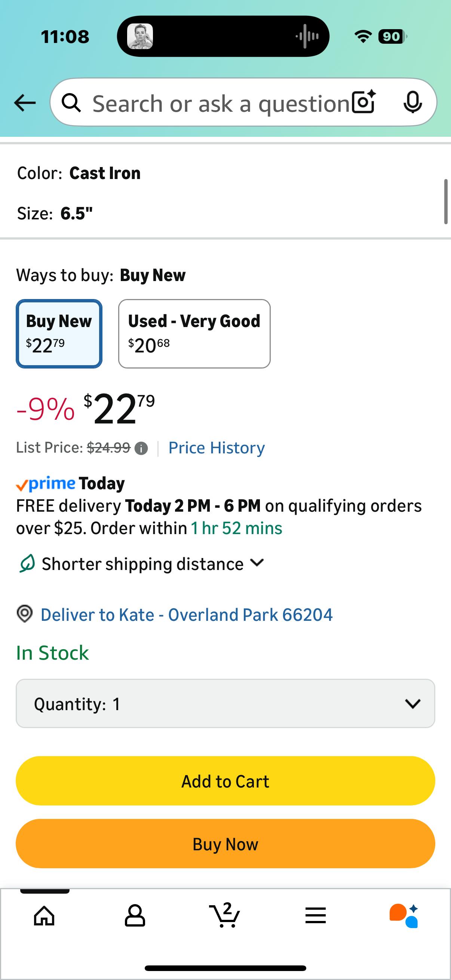The height and width of the screenshot is (980, 451).
Task: Tap the back arrow icon
Action: coord(25,103)
